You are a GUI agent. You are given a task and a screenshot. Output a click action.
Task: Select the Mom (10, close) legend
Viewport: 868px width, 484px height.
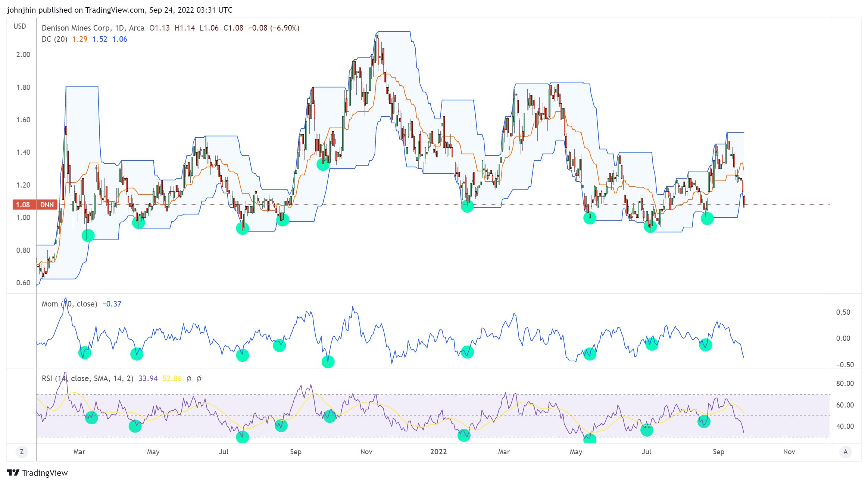point(69,304)
